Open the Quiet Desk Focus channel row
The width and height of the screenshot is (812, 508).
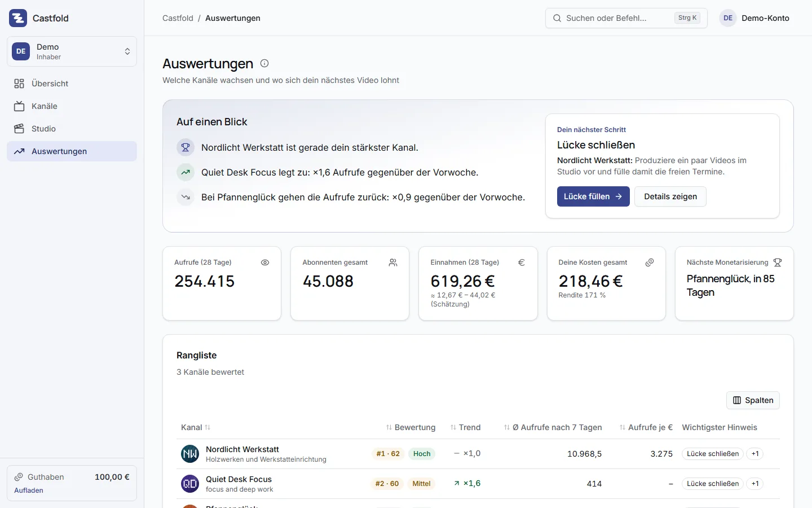(478, 484)
